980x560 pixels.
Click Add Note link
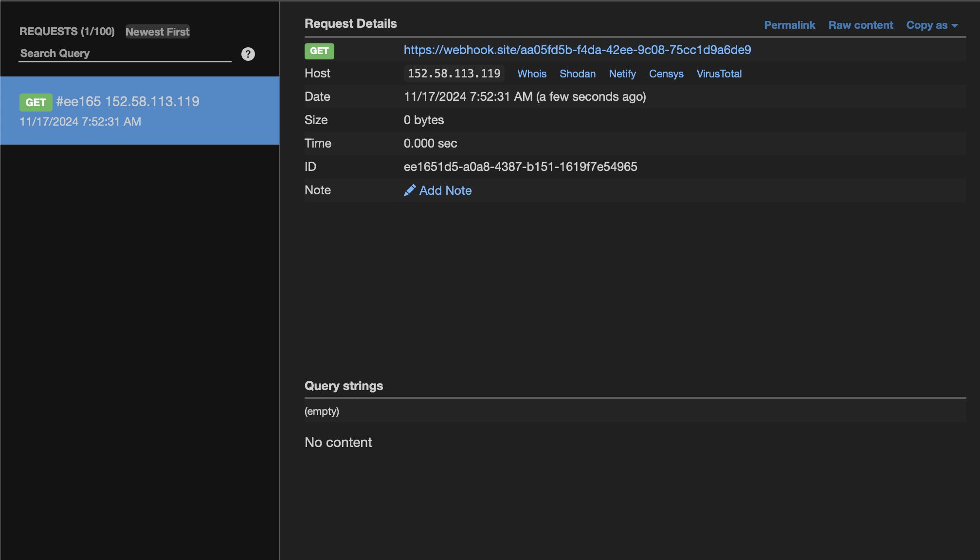[x=445, y=190]
